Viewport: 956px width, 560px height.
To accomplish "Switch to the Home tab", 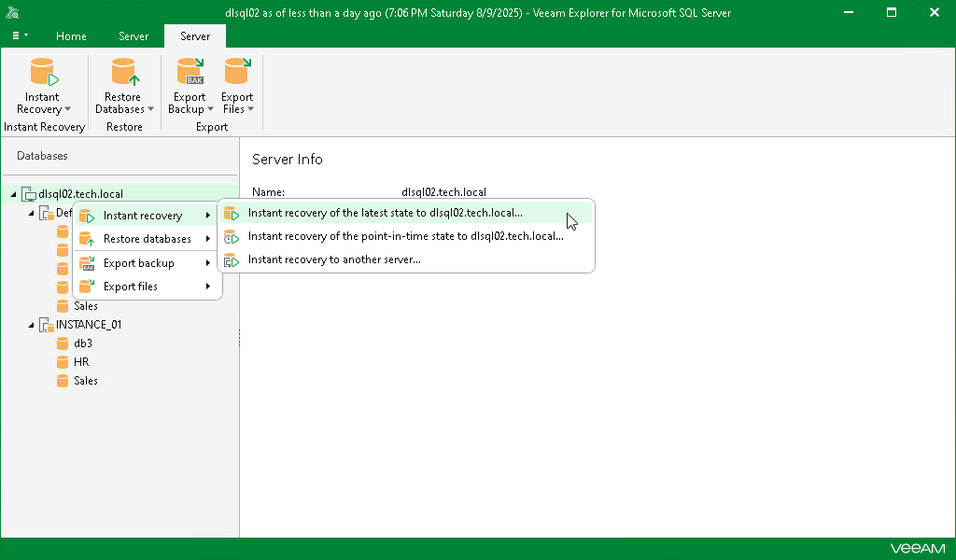I will point(71,36).
